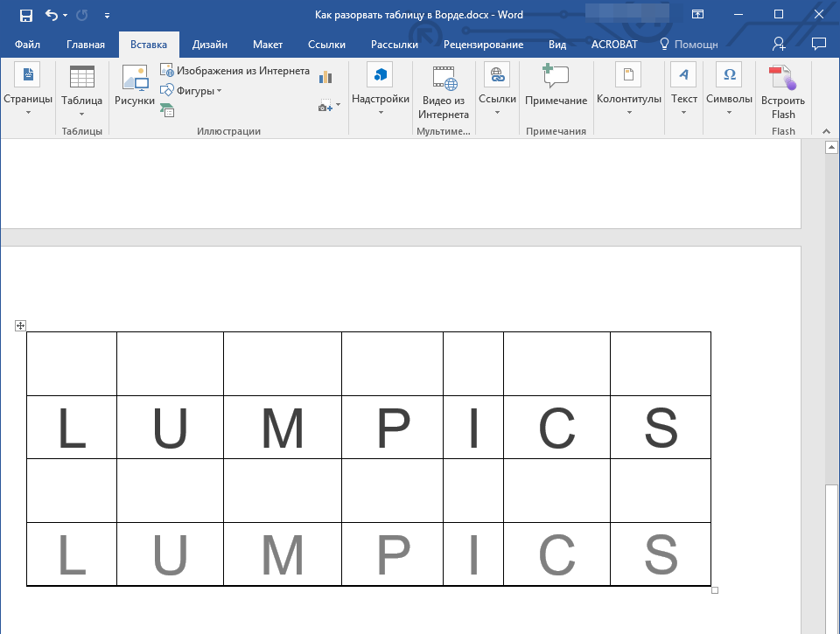
Task: Open the Макет tab
Action: coord(267,45)
